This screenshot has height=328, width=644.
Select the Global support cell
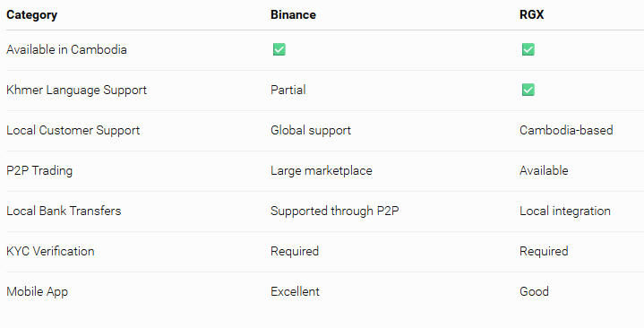[311, 130]
